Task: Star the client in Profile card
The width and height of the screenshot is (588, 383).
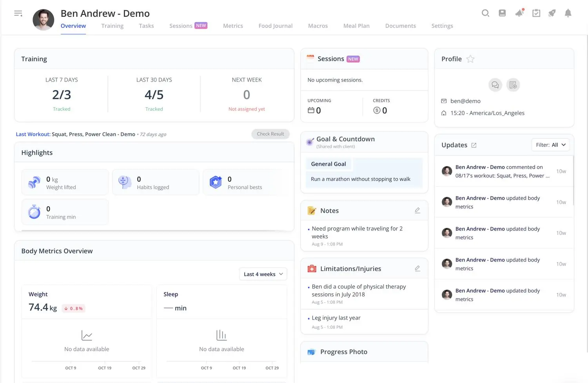Action: click(x=470, y=59)
